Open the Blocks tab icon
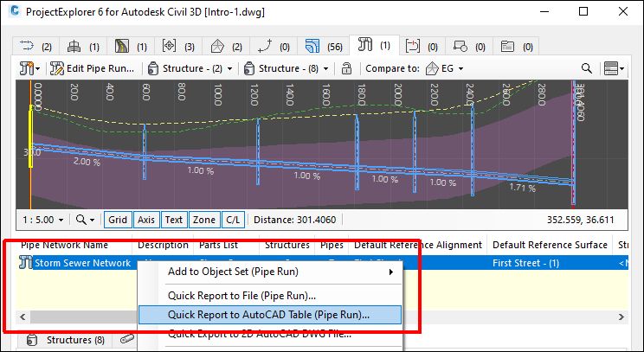Screen dimensions: 644x352 pyautogui.click(x=460, y=46)
